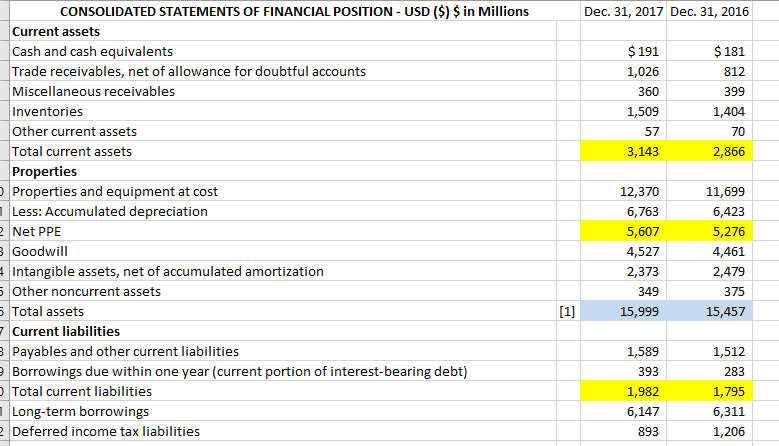Click the 4,527 goodwill value

[643, 251]
